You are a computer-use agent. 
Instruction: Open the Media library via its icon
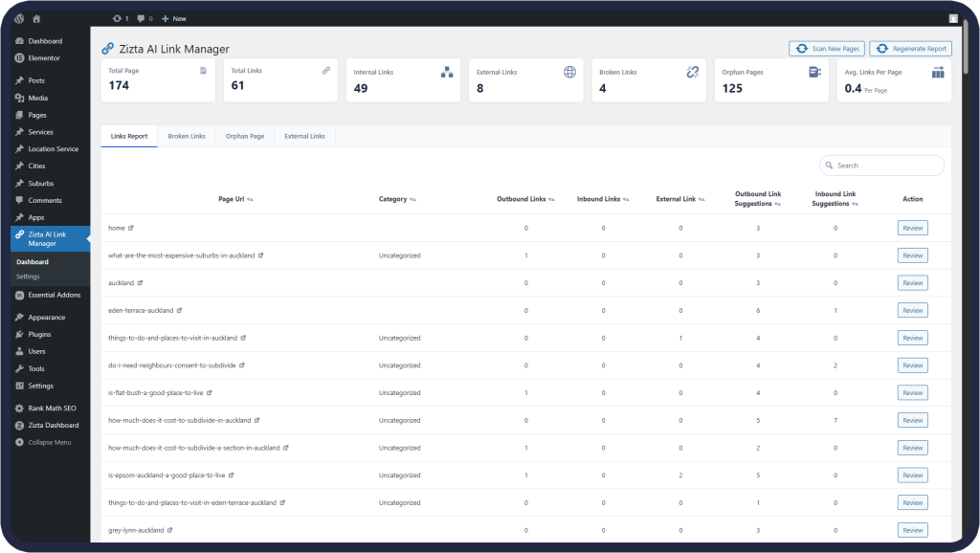21,98
